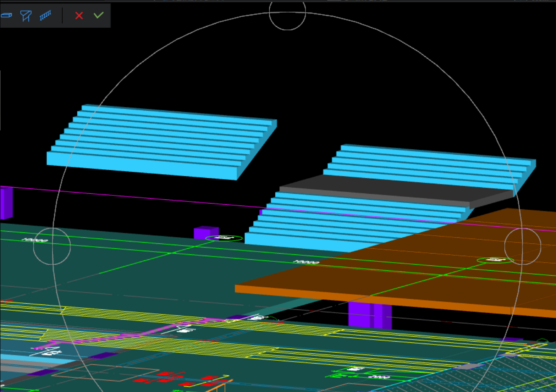Select the purple column under orange slab
Image resolution: width=556 pixels, height=392 pixels.
pos(370,315)
